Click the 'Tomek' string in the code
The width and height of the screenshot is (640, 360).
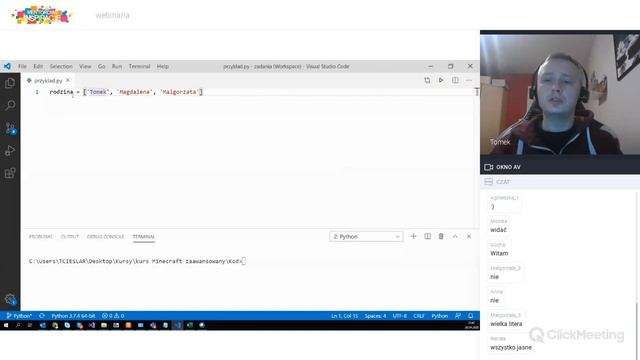click(98, 92)
